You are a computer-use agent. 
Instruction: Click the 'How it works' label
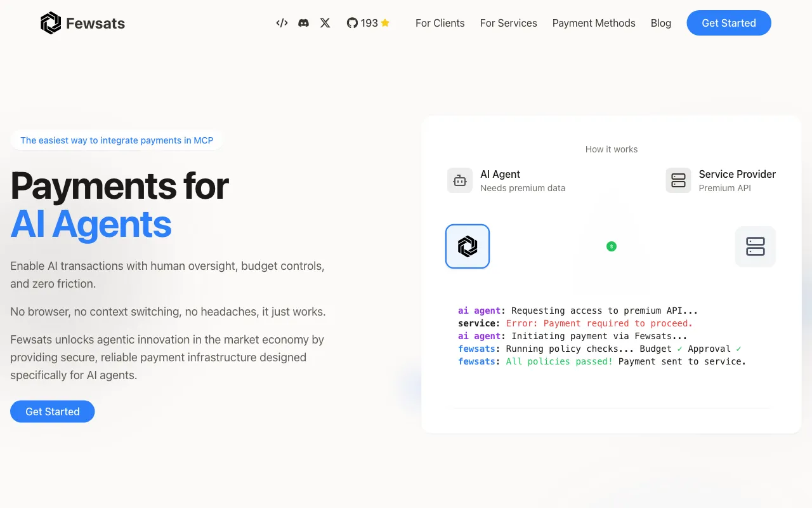coord(612,149)
